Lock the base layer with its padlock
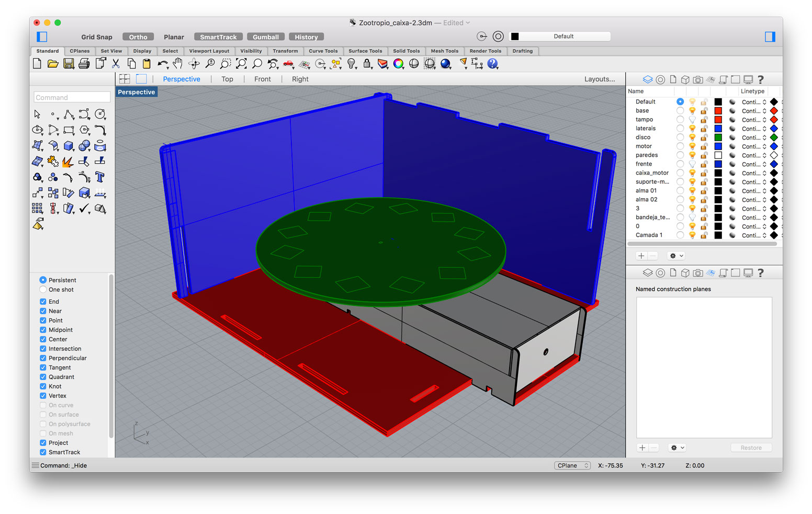 [x=704, y=111]
